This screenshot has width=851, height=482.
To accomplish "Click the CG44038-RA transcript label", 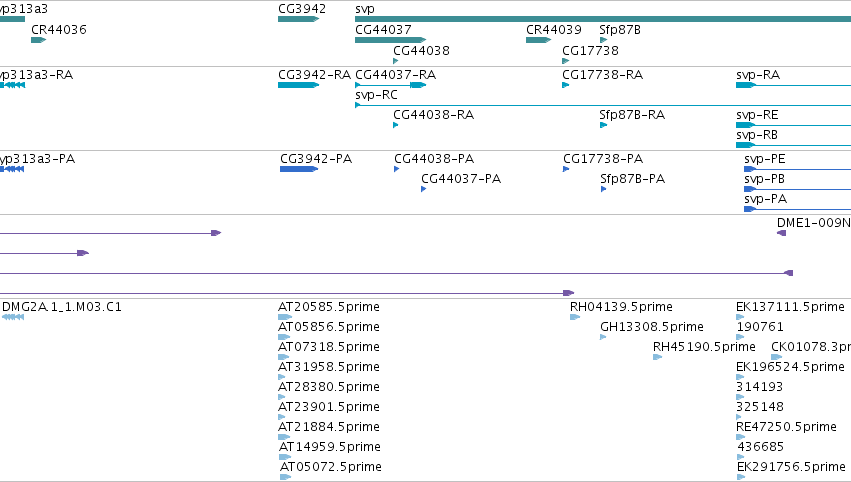I will tap(433, 115).
